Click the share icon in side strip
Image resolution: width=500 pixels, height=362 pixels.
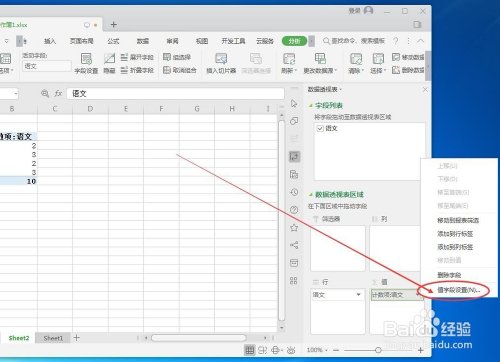(294, 245)
